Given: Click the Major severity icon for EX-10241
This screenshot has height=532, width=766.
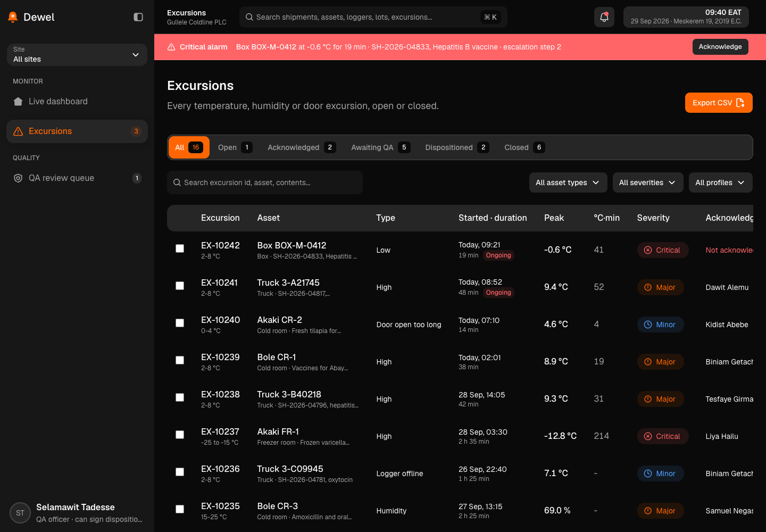Looking at the screenshot, I should (x=648, y=287).
